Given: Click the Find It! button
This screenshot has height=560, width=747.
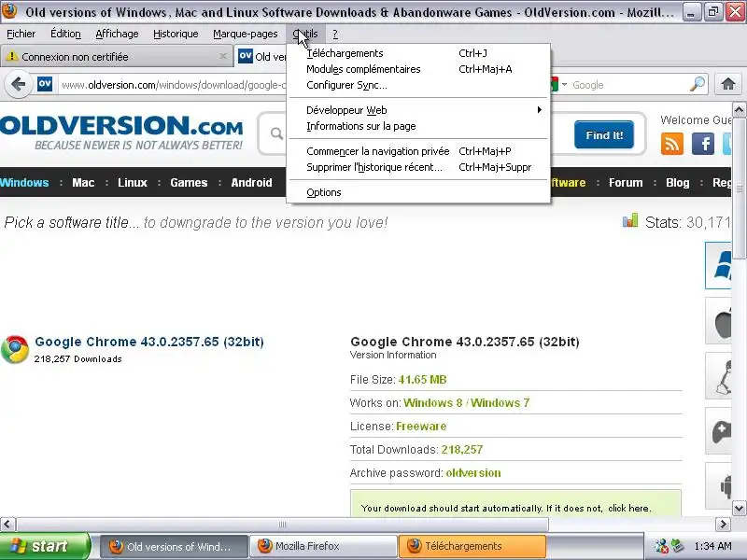Looking at the screenshot, I should coord(604,134).
